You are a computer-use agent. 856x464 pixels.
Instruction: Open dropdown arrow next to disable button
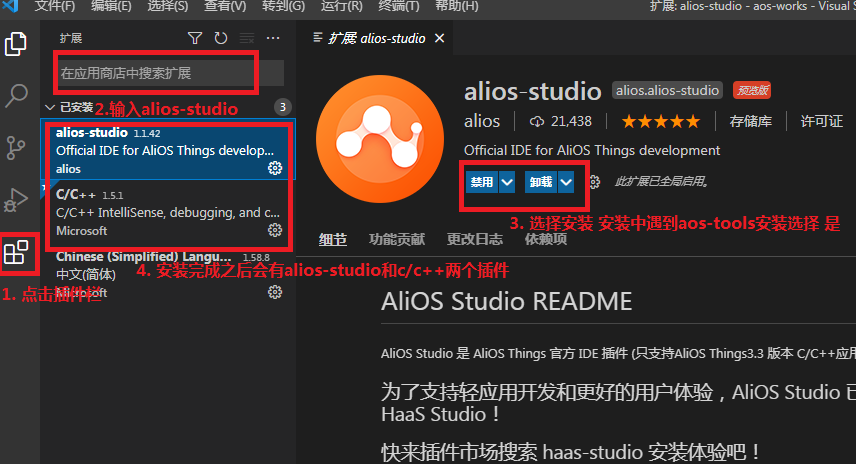coord(507,182)
